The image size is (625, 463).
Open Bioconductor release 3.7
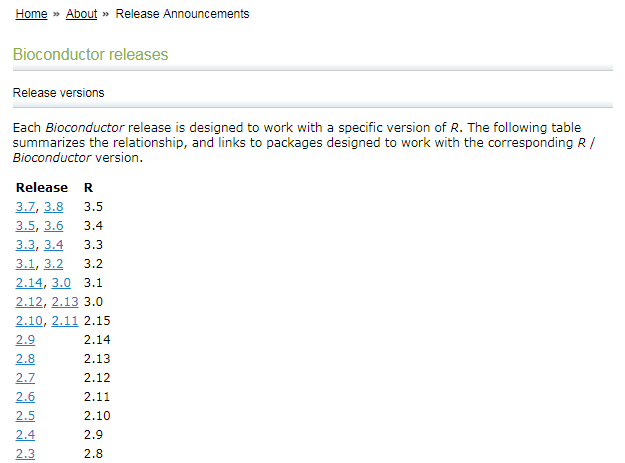[x=26, y=207]
